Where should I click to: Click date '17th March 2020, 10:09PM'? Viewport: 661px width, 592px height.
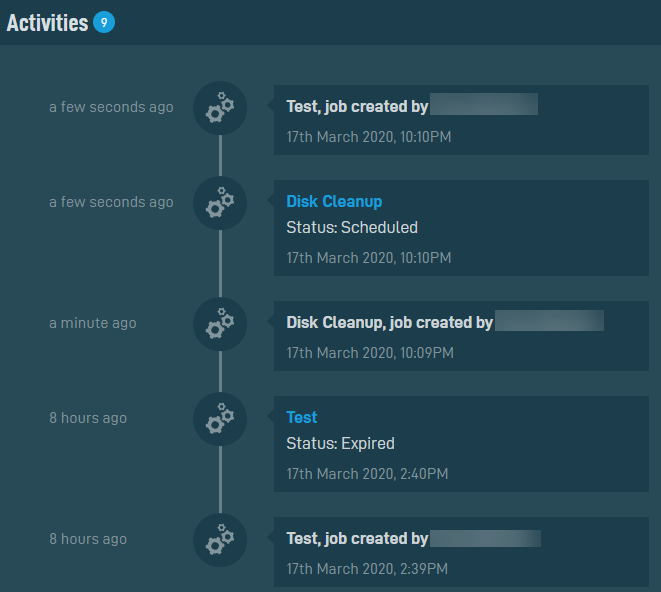tap(370, 353)
